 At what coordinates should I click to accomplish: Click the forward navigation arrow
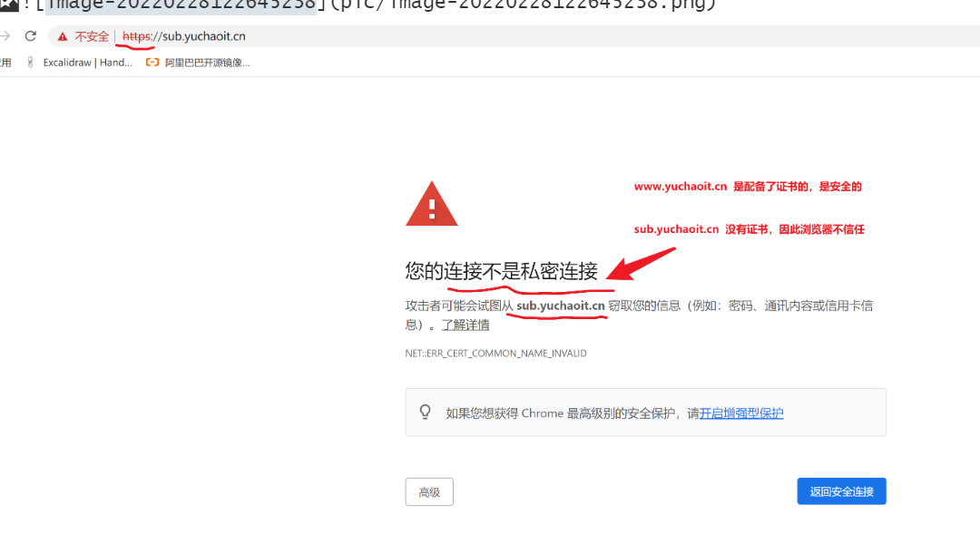[x=5, y=36]
